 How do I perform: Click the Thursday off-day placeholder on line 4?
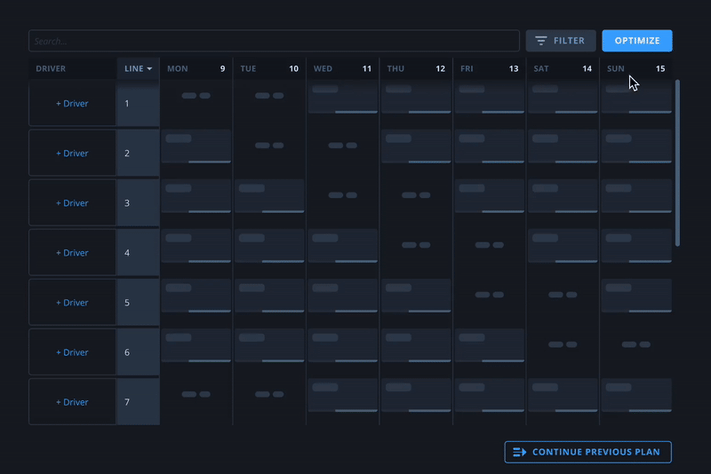point(416,245)
